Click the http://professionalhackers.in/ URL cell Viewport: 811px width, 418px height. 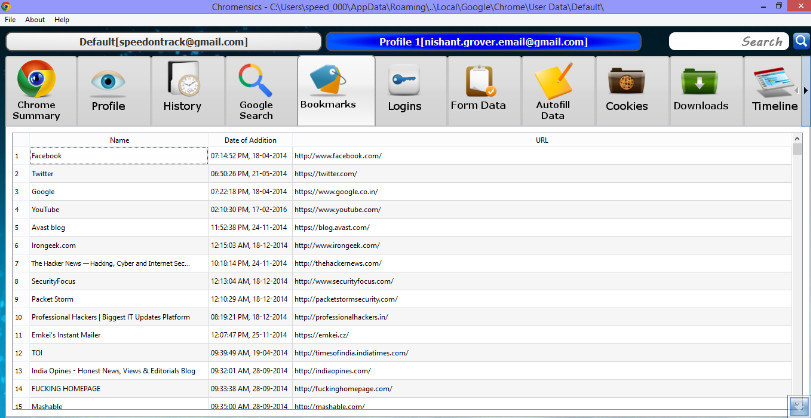pyautogui.click(x=542, y=317)
